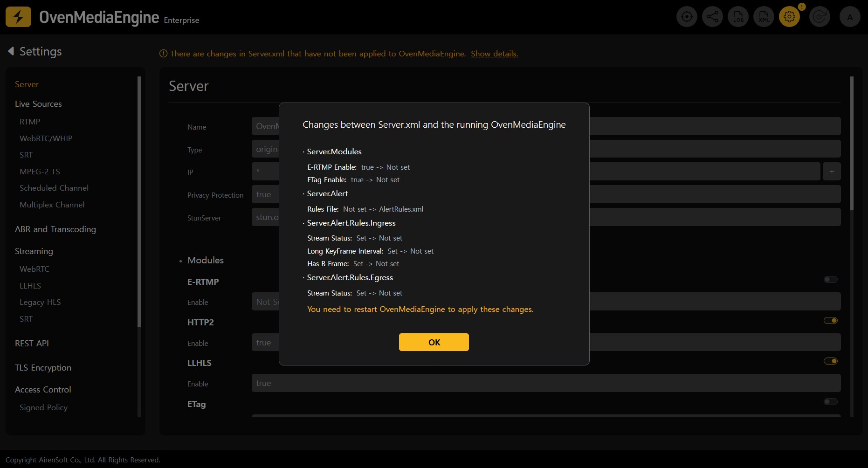Click the StunServer input field
This screenshot has width=868, height=468.
[546, 217]
